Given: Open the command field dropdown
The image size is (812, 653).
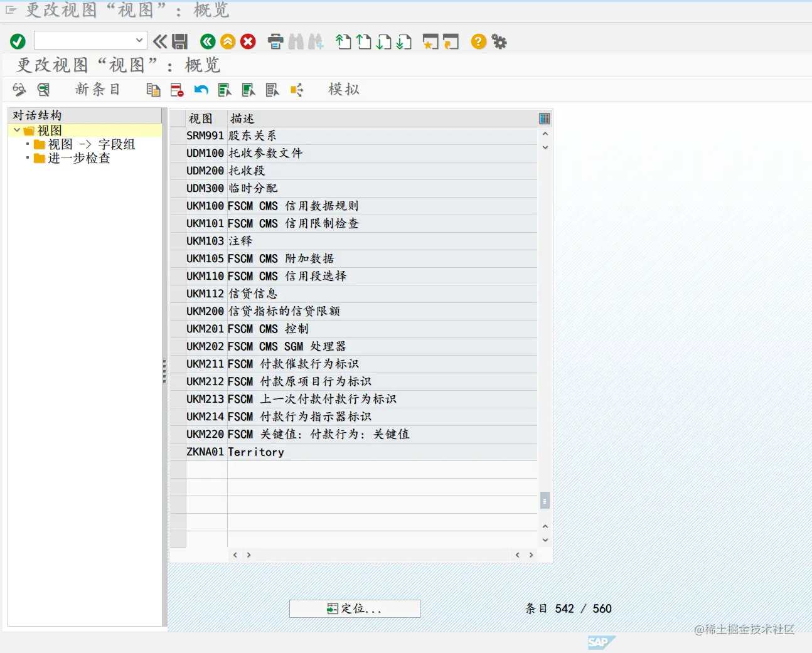Looking at the screenshot, I should [139, 41].
